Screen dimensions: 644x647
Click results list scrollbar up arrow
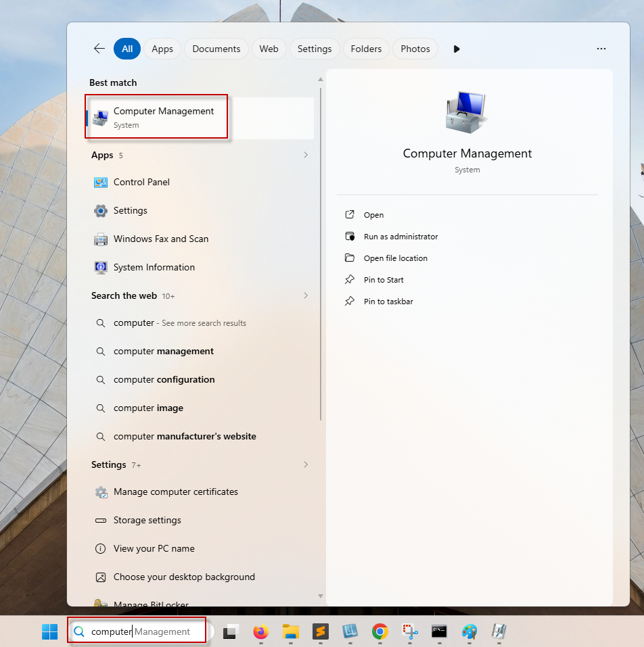coord(321,79)
